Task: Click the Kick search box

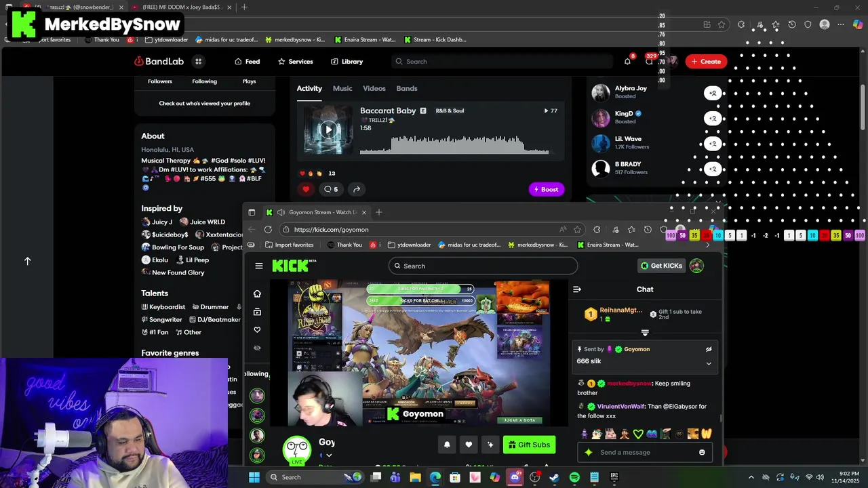Action: pyautogui.click(x=483, y=266)
